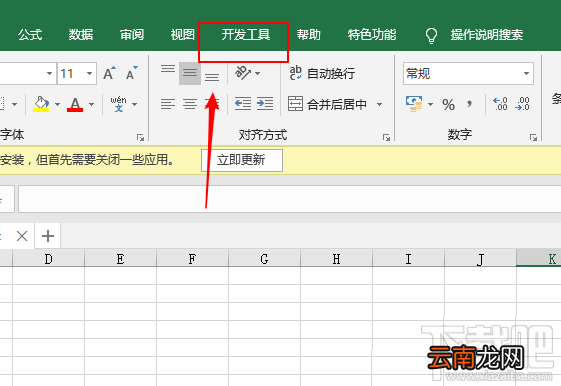Toggle middle align

click(190, 73)
